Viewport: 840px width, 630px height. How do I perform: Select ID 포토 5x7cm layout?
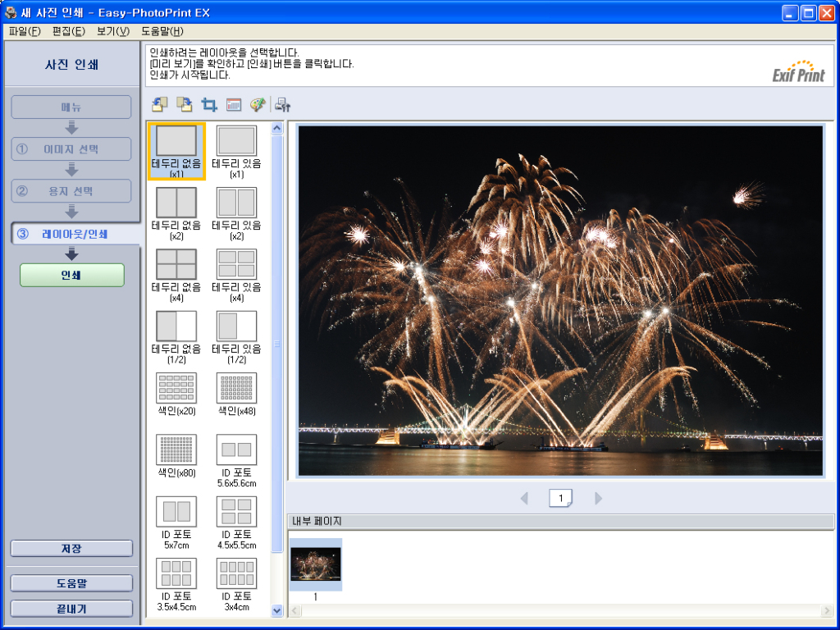176,523
